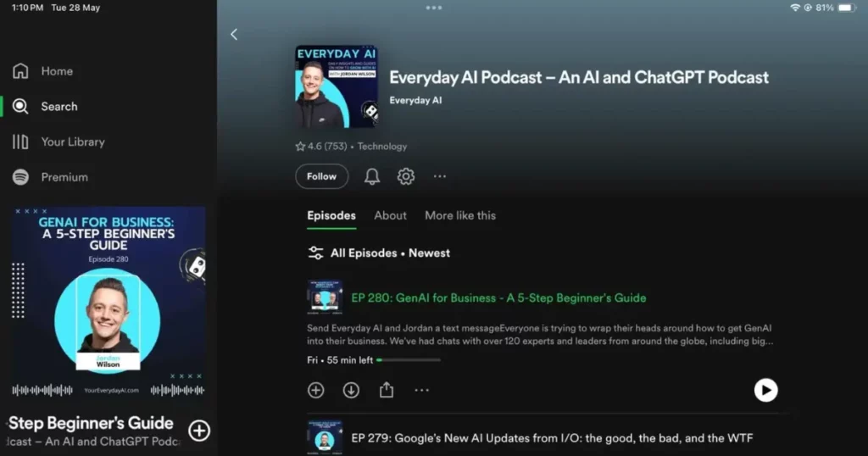Click the filter sliders icon
The width and height of the screenshot is (868, 456).
(315, 253)
